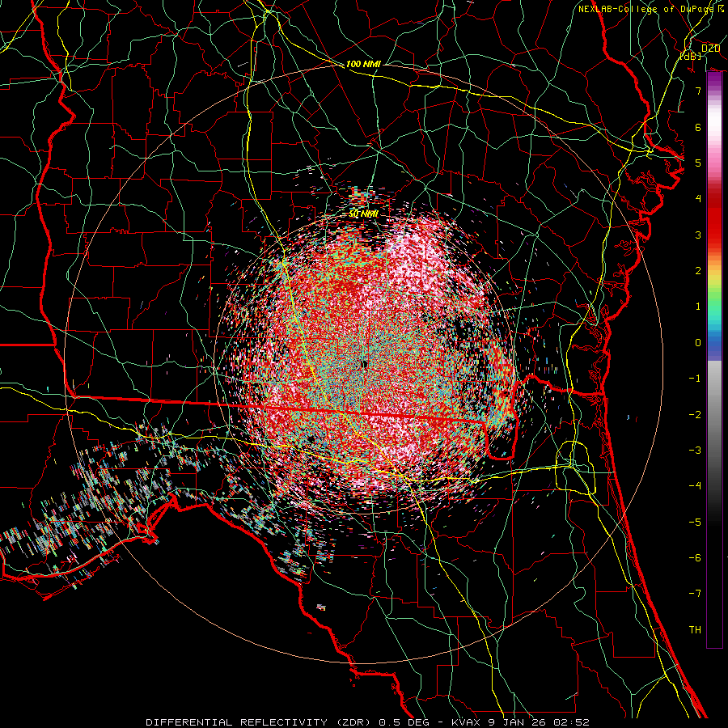Click the DZD product label above scale
The height and width of the screenshot is (728, 728).
[710, 49]
